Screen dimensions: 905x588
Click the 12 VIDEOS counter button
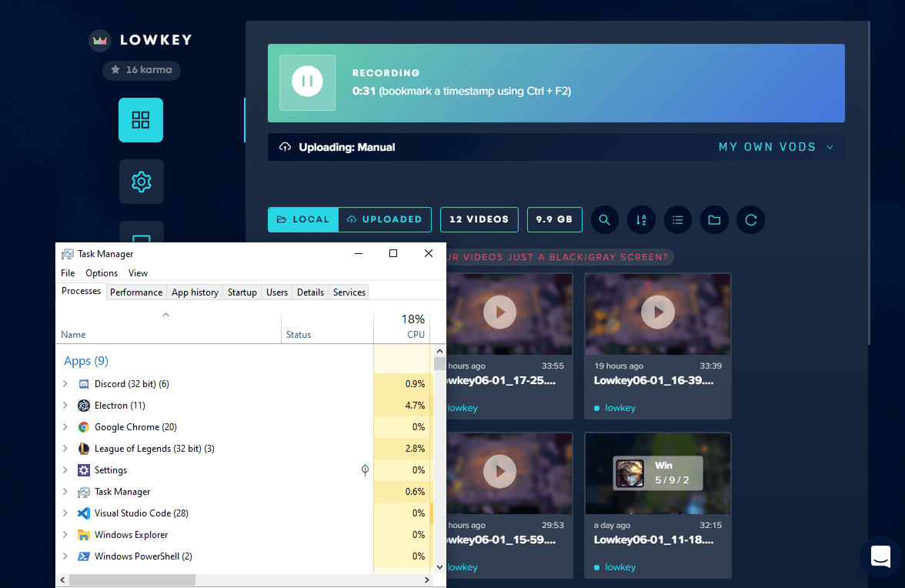click(x=479, y=219)
